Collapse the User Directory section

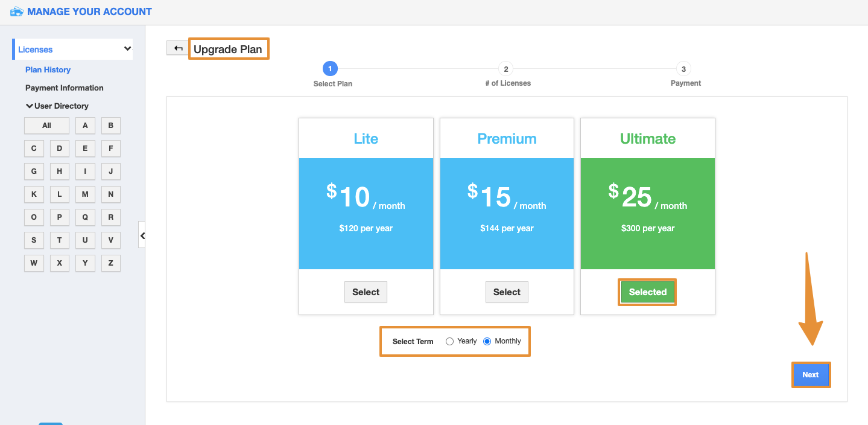click(x=29, y=106)
